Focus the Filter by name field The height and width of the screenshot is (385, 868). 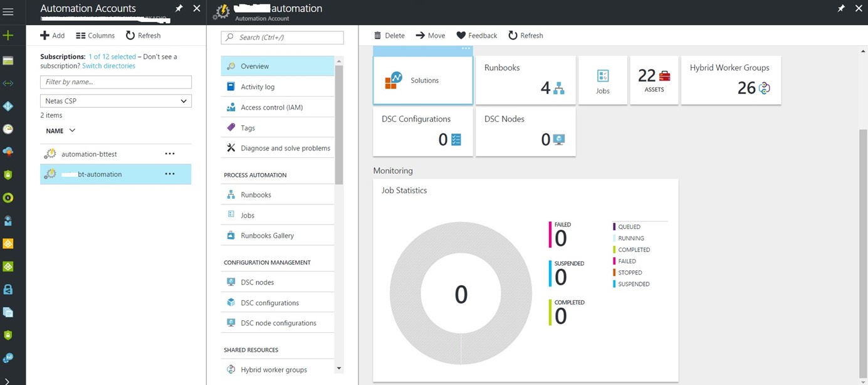(x=116, y=82)
